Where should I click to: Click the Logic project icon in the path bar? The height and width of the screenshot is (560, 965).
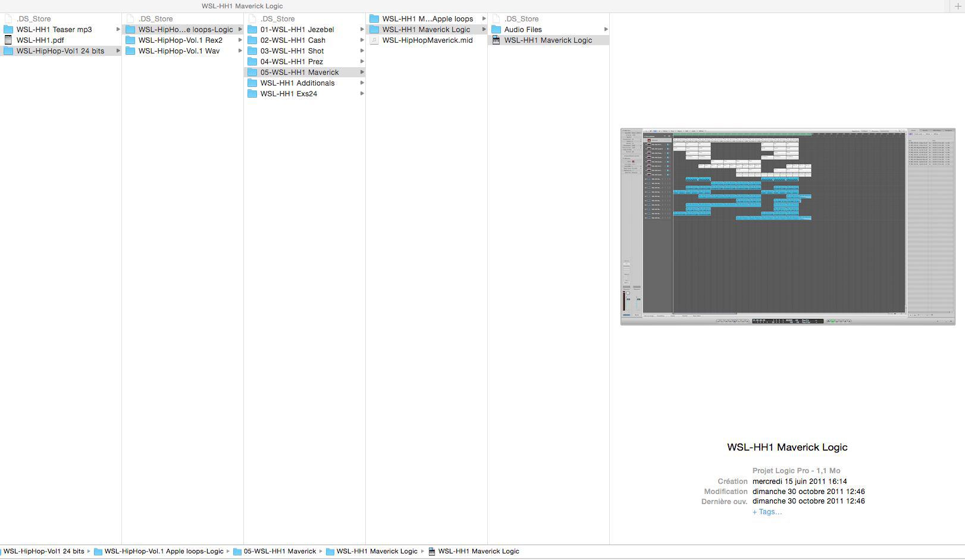pyautogui.click(x=432, y=552)
